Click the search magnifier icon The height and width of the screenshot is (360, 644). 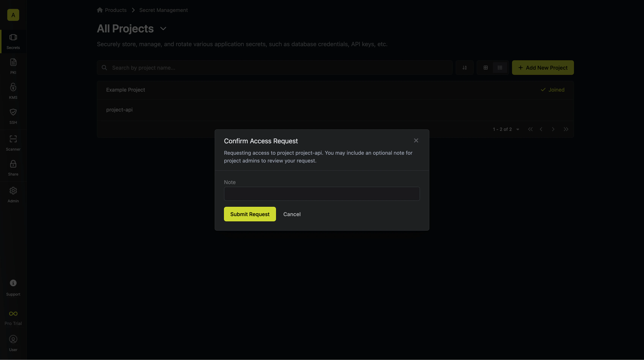[x=104, y=68]
